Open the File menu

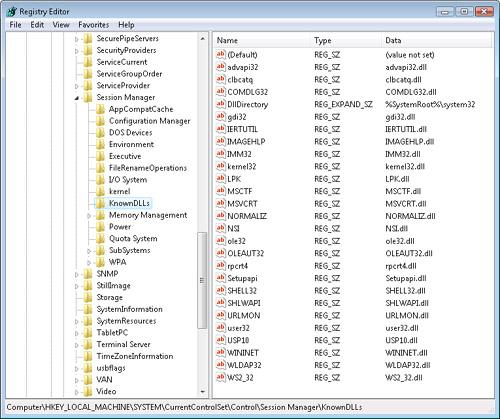tap(15, 25)
